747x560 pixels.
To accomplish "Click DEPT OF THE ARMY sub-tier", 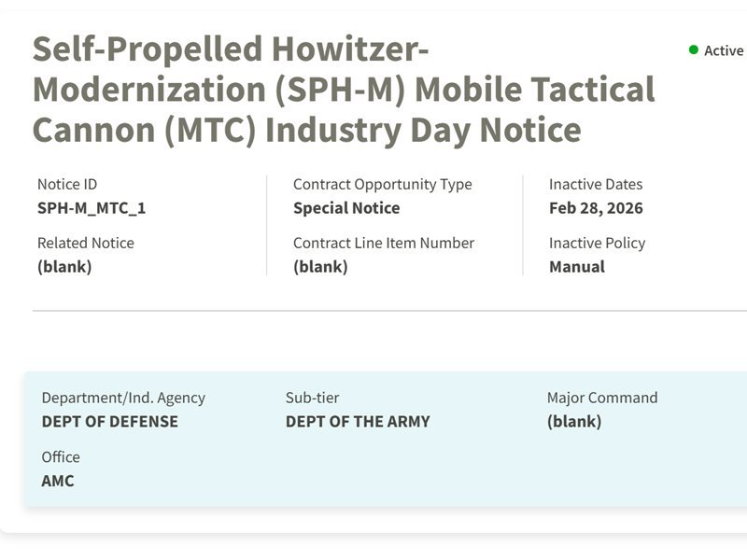I will (x=358, y=422).
